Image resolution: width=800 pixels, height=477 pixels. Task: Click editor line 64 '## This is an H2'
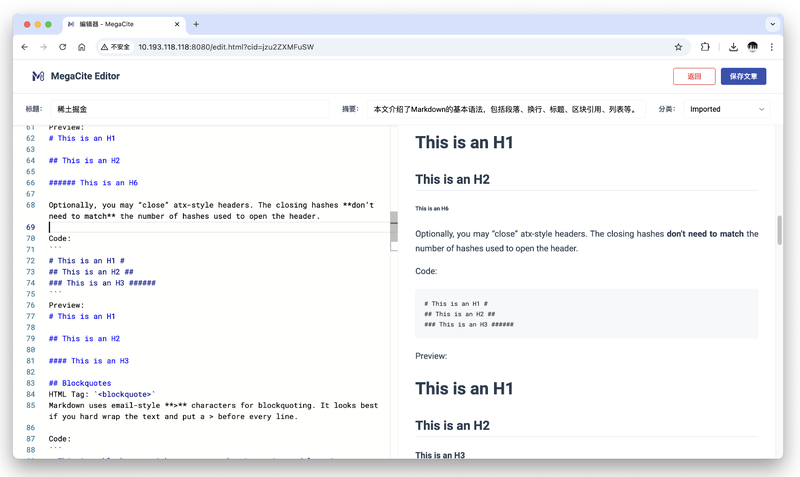[84, 161]
